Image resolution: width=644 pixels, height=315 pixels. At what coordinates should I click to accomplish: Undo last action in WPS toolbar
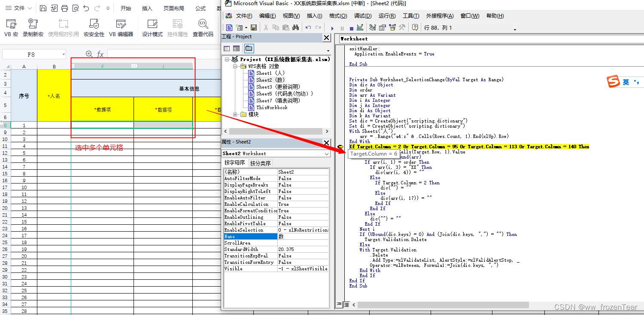click(86, 8)
